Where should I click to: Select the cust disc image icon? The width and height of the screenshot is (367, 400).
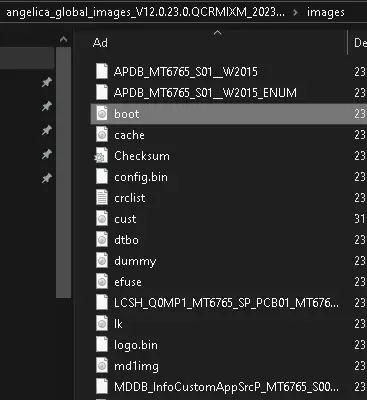tap(102, 219)
